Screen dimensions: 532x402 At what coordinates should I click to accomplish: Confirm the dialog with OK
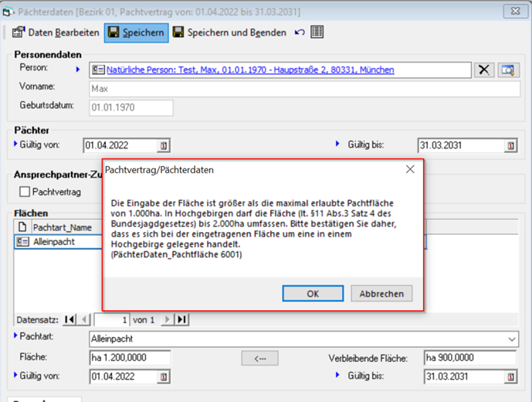pyautogui.click(x=313, y=294)
